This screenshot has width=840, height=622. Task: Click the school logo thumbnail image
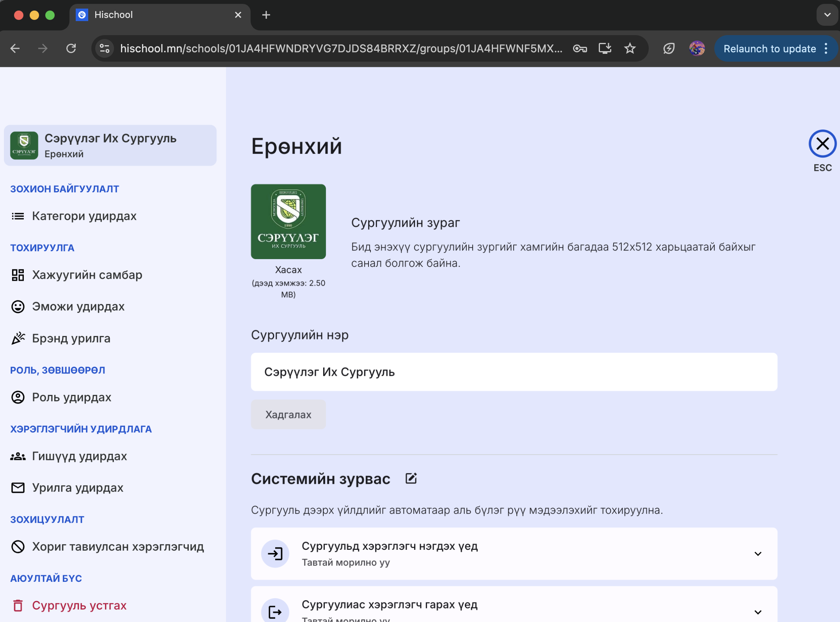288,222
